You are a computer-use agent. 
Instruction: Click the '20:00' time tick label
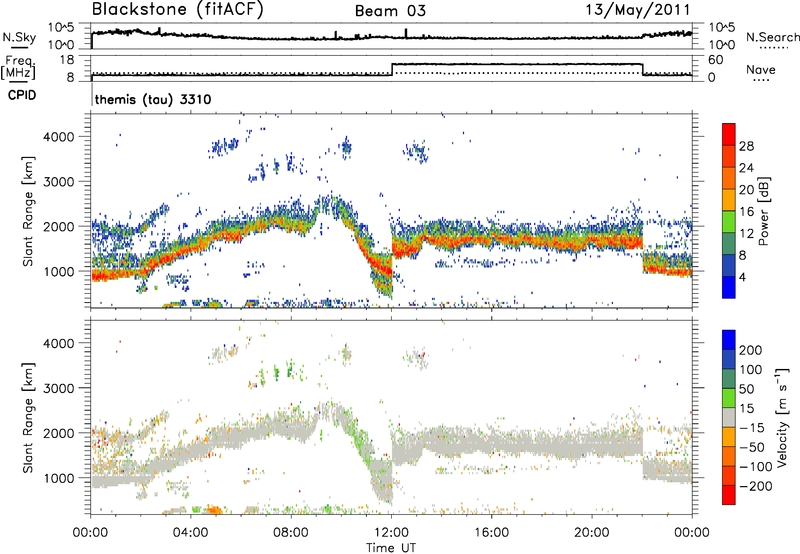tap(592, 533)
